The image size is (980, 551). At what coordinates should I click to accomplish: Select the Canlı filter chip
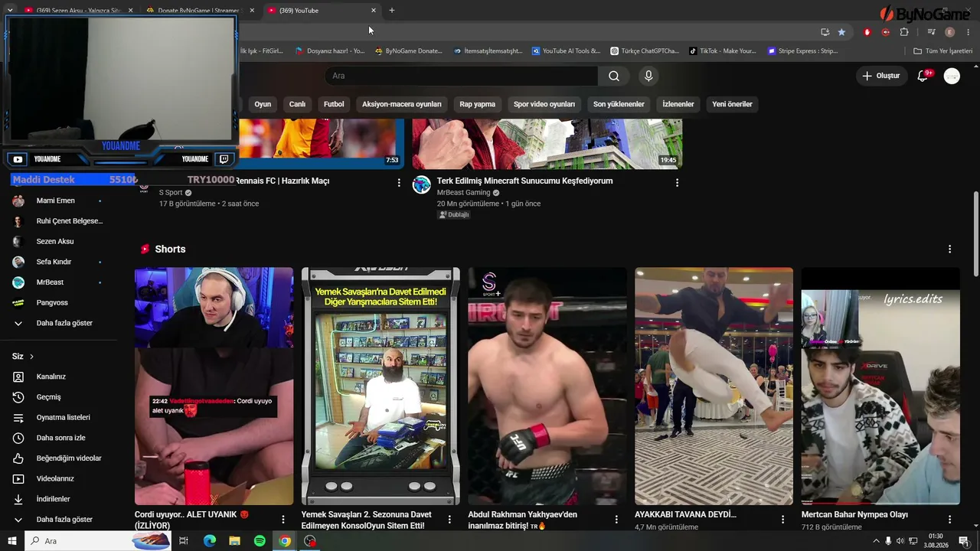click(x=297, y=104)
